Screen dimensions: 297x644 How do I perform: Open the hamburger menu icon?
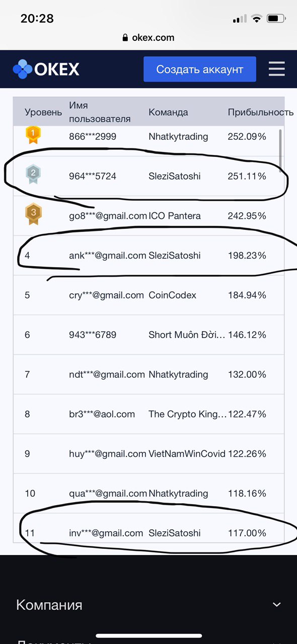[276, 69]
